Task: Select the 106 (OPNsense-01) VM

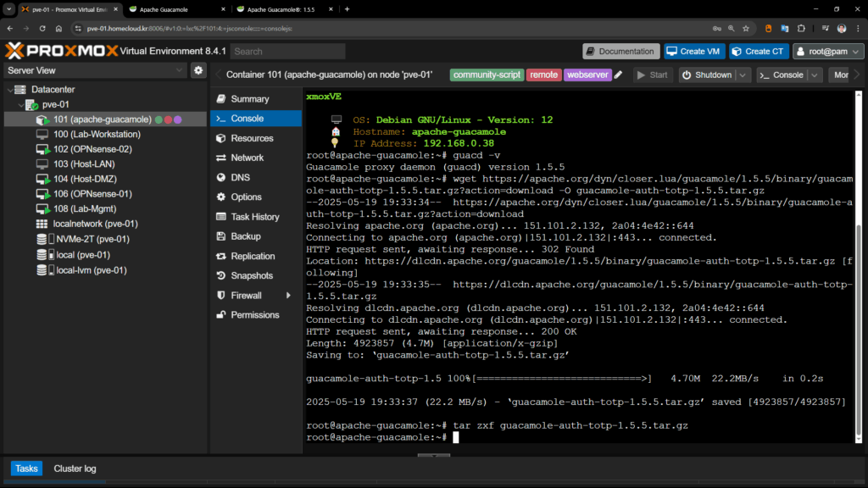Action: point(92,194)
